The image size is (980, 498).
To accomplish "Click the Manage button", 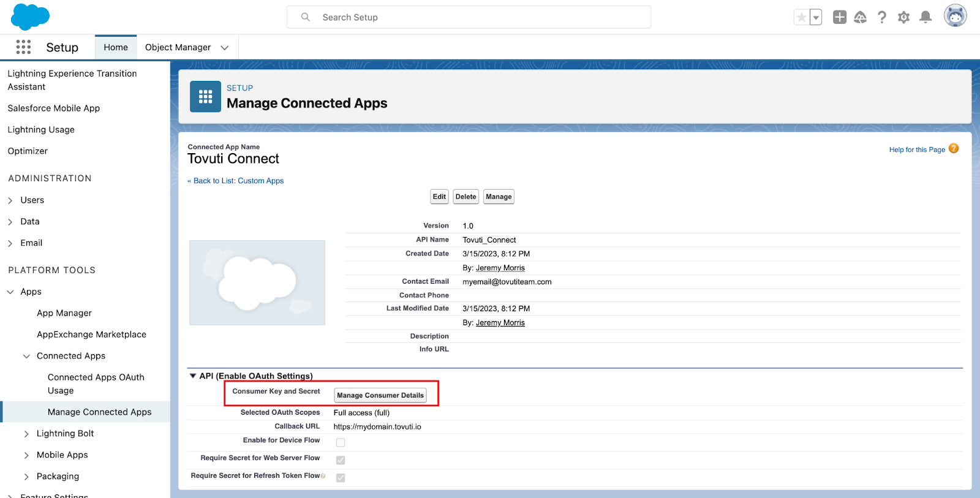I will click(x=499, y=197).
